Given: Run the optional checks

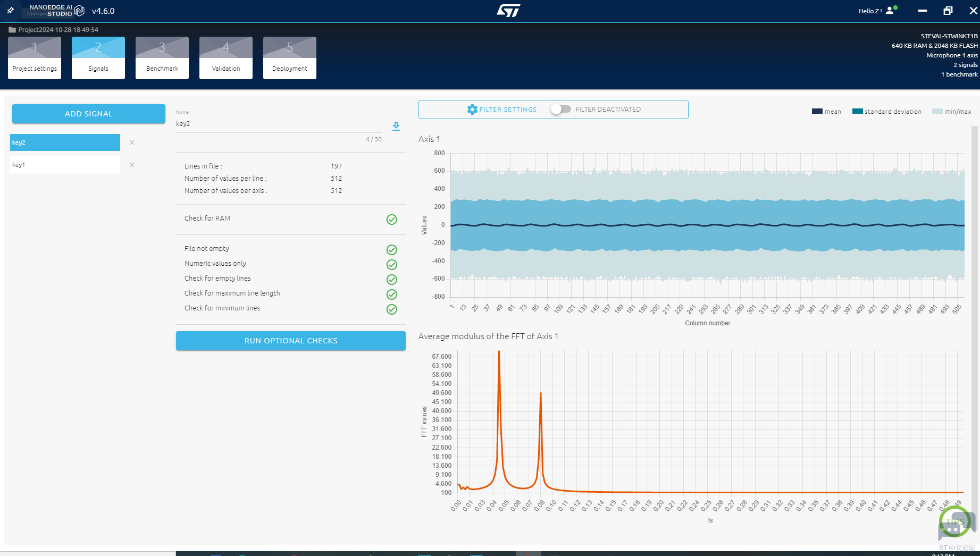Looking at the screenshot, I should click(x=291, y=341).
